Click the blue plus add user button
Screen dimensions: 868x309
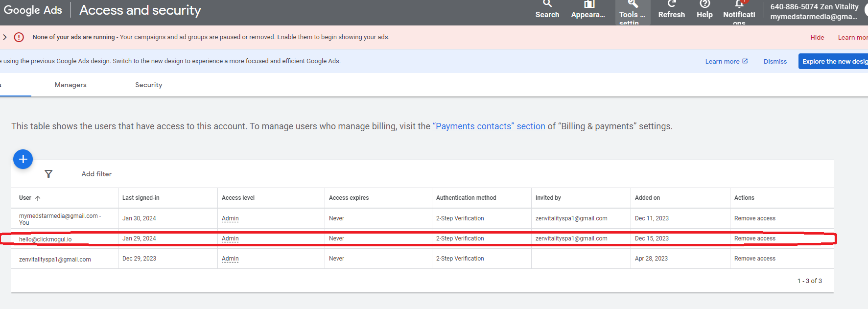coord(23,159)
